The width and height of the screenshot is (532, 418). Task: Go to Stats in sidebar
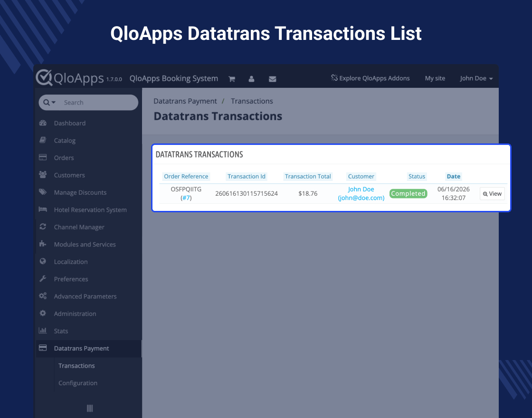tap(61, 331)
